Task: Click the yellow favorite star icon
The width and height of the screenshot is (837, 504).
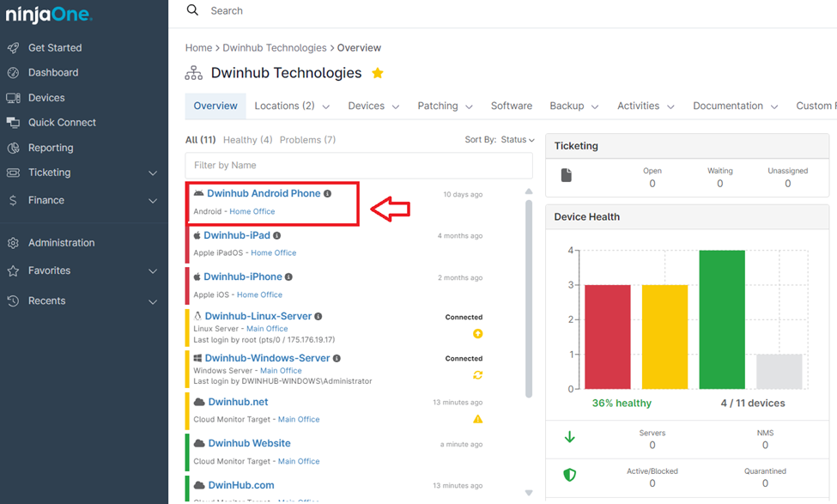Action: tap(378, 74)
